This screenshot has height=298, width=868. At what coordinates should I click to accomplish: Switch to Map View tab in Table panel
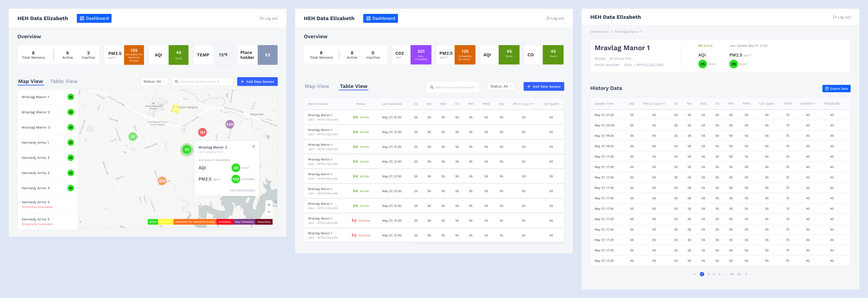pos(317,86)
